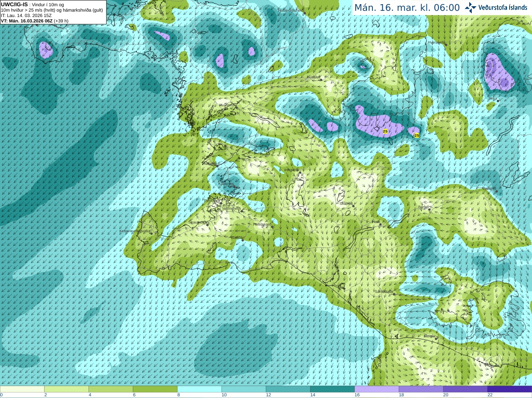Viewport: 532px width, 398px height.
Task: Click the Húsafell station label
Action: click(x=314, y=77)
